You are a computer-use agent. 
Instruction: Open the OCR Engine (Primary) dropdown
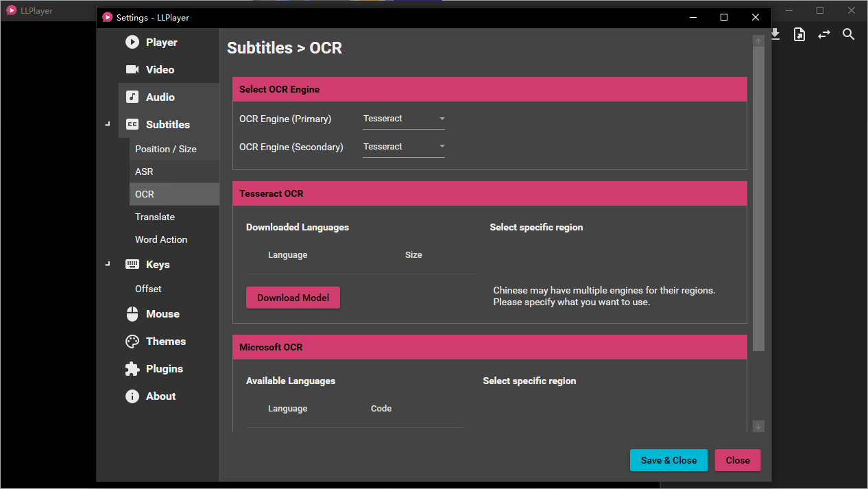pos(403,119)
